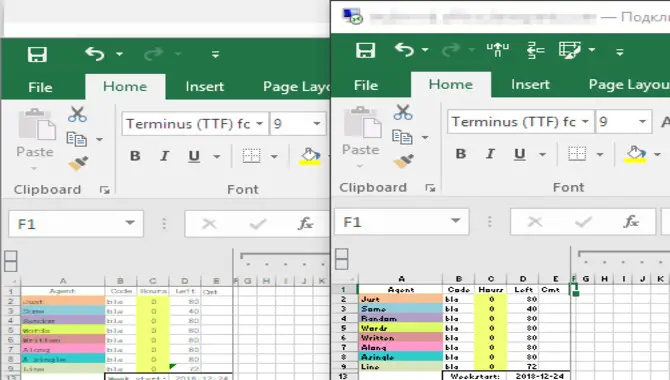Open Clipboard dialog launcher in right window
Viewport: 670px width, 380px height.
tap(430, 188)
